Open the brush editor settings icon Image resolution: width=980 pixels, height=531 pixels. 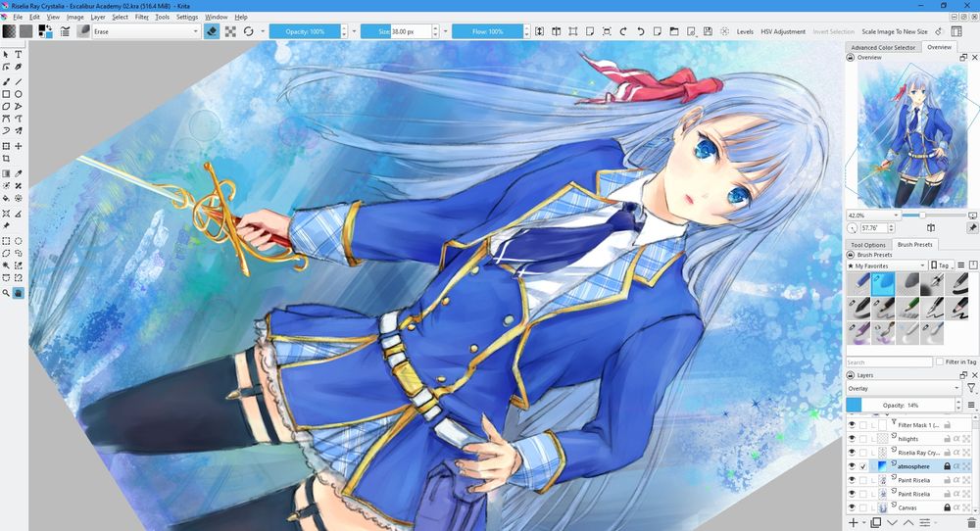(65, 31)
